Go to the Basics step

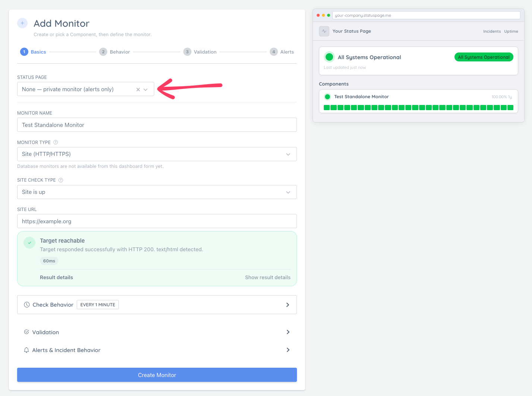tap(33, 52)
